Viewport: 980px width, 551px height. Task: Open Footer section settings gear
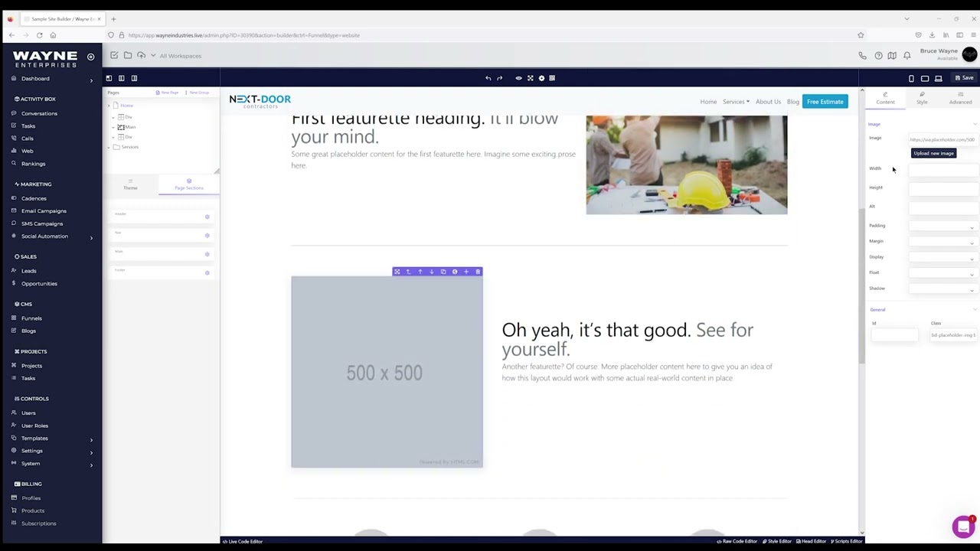[207, 272]
